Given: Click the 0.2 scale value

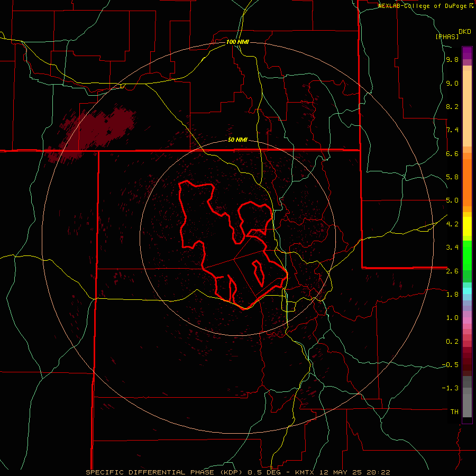Looking at the screenshot, I should pos(452,341).
